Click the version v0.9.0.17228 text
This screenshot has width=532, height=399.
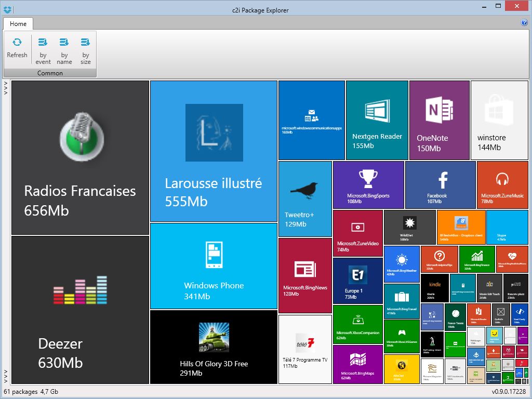tap(509, 392)
